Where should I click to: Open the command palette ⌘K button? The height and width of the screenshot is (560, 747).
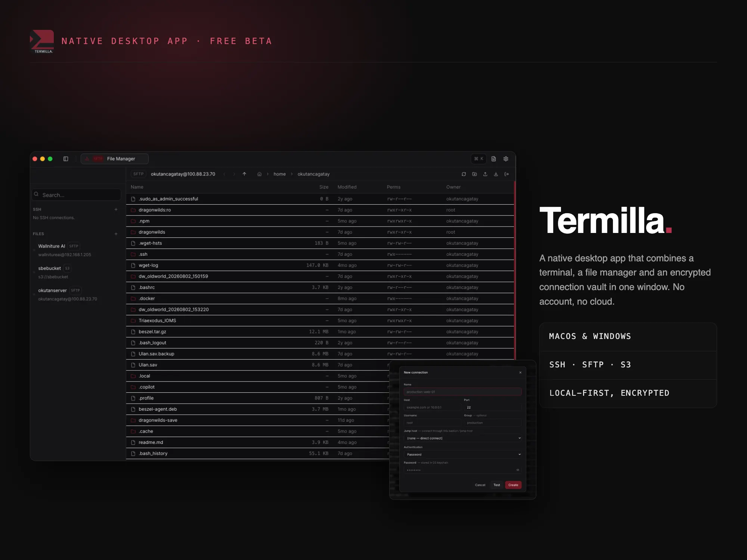(478, 159)
